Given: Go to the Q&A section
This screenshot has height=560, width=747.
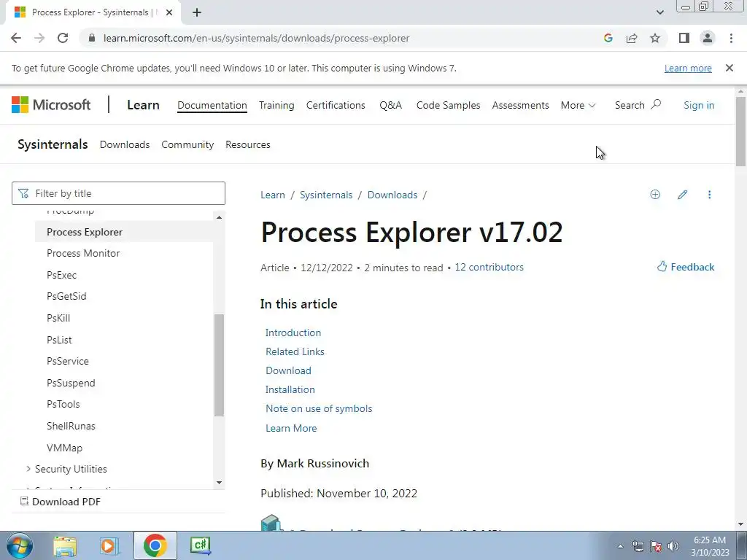Looking at the screenshot, I should (x=391, y=105).
